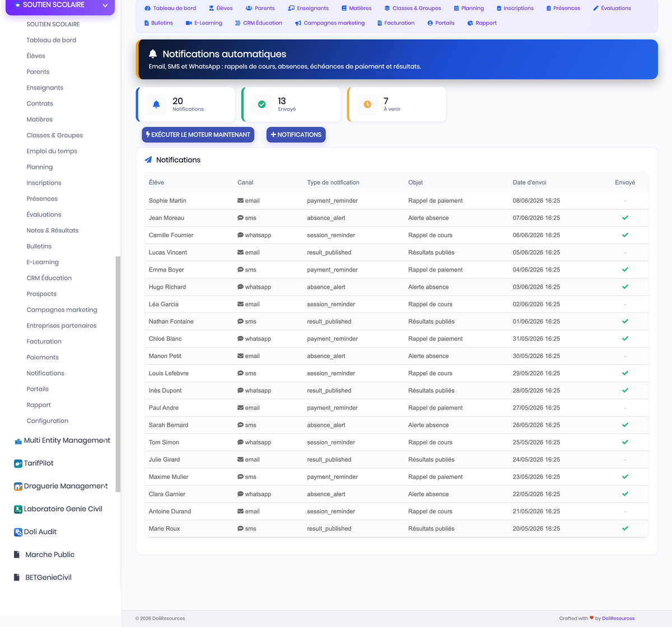The width and height of the screenshot is (672, 627).
Task: Click session_reminder in Léa Garcia's row
Action: click(x=331, y=304)
